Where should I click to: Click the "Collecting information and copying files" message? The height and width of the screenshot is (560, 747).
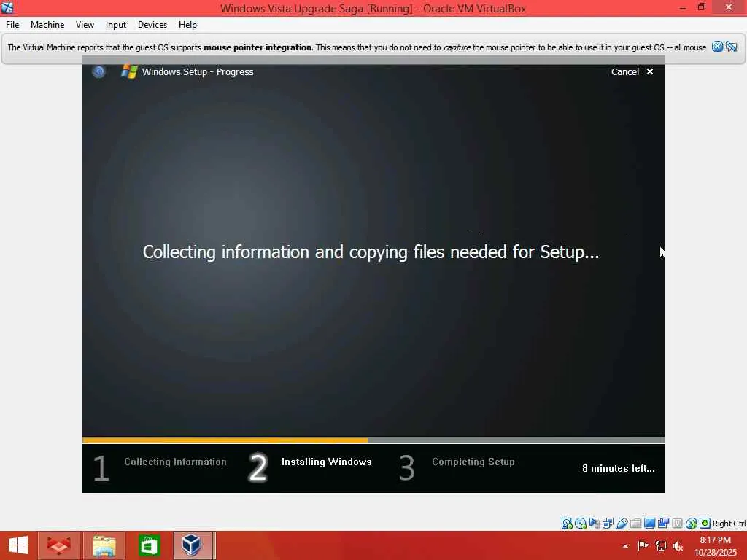point(371,252)
